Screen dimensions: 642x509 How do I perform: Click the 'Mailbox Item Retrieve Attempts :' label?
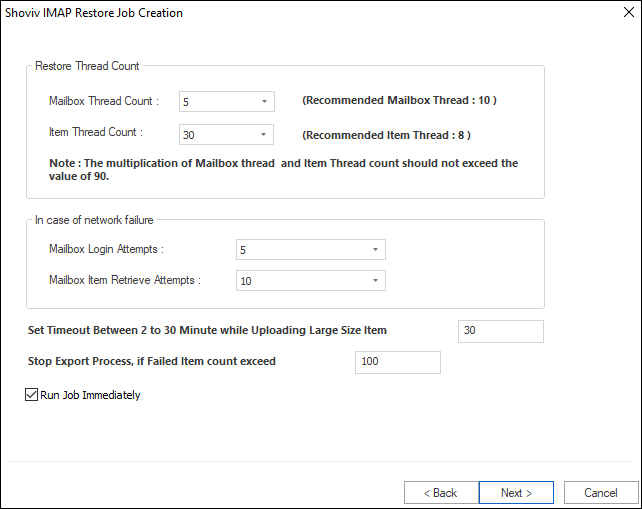[125, 280]
